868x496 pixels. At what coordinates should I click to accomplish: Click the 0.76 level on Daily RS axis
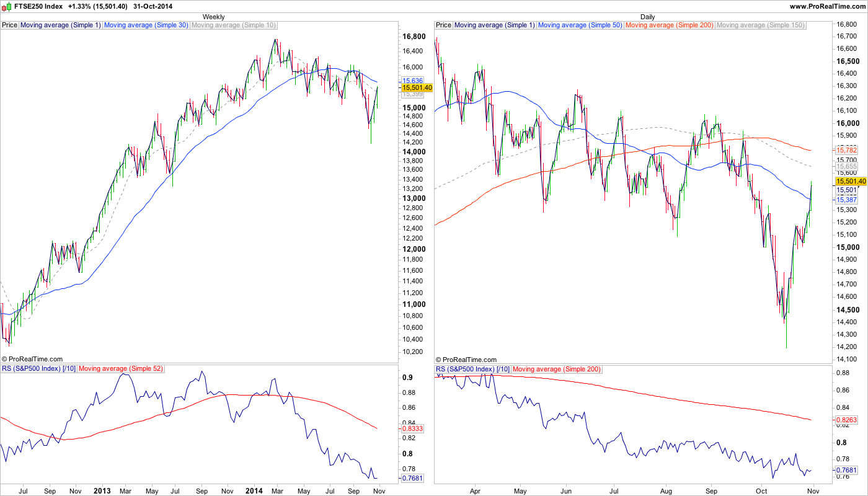pyautogui.click(x=842, y=477)
